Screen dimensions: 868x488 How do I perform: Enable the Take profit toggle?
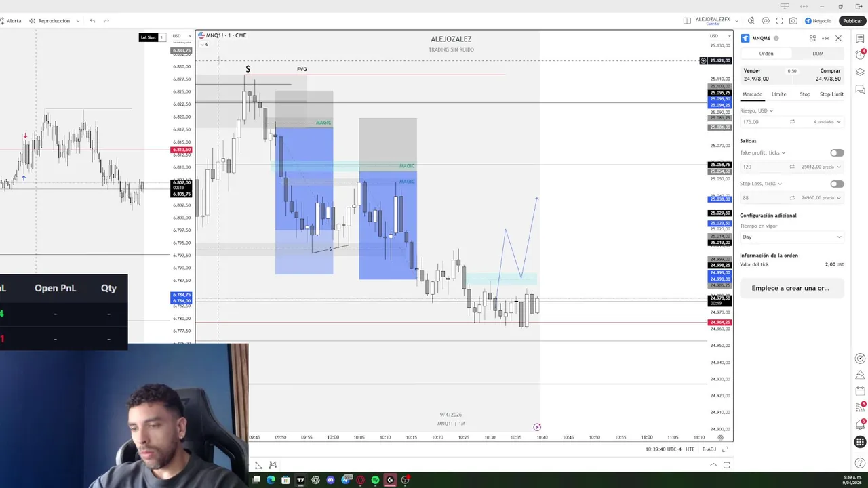[837, 153]
